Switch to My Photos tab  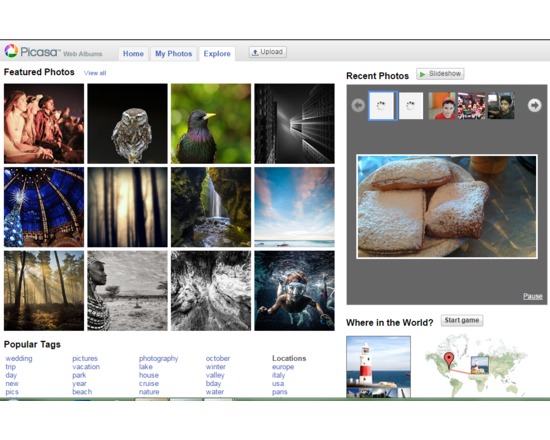point(174,54)
